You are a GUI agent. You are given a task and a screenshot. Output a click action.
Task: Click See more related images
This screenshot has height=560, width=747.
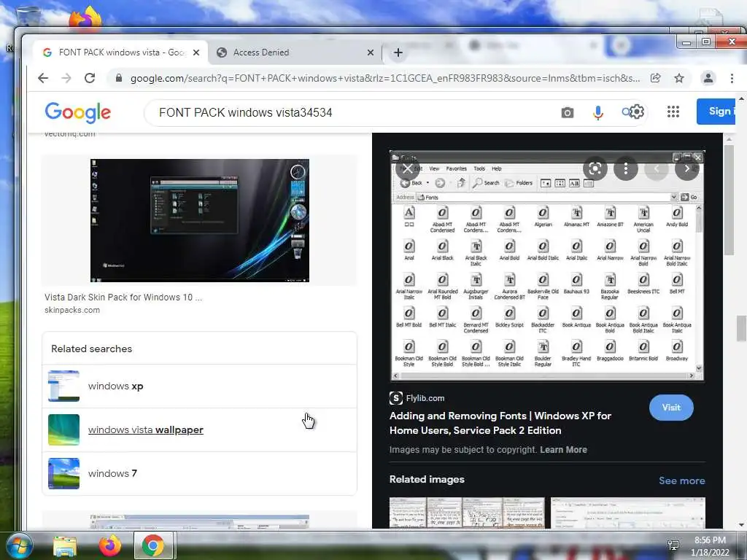click(x=682, y=481)
